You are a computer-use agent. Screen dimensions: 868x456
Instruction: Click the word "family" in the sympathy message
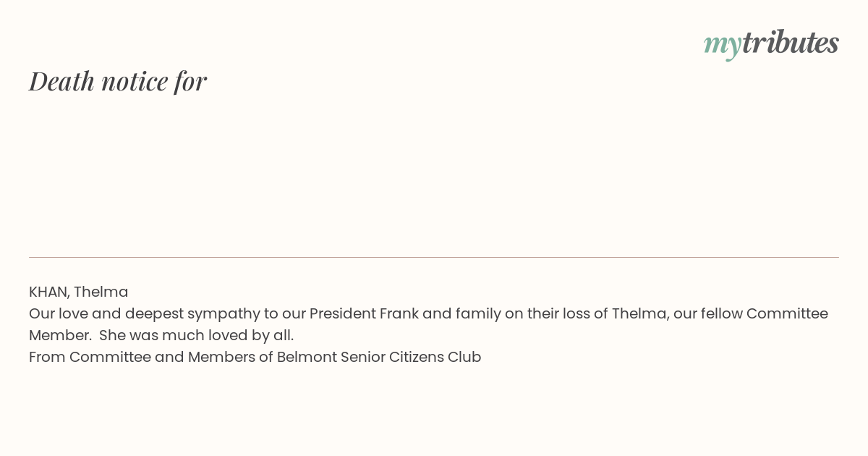(x=478, y=313)
